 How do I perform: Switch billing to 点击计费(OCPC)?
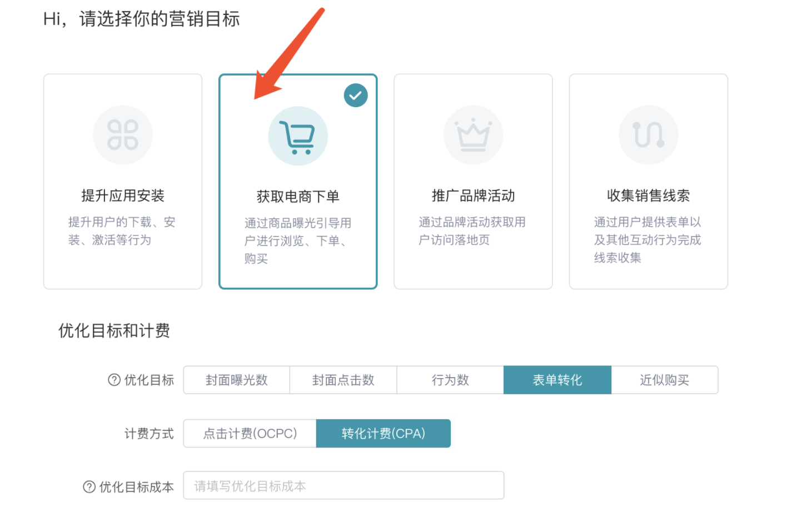click(x=250, y=433)
